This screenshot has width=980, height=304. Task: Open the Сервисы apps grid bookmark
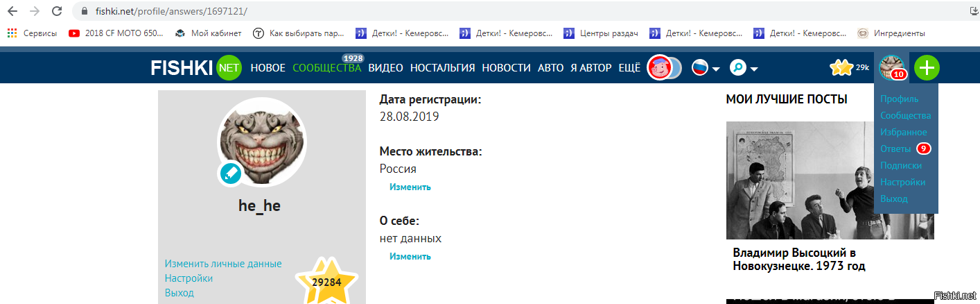click(33, 33)
